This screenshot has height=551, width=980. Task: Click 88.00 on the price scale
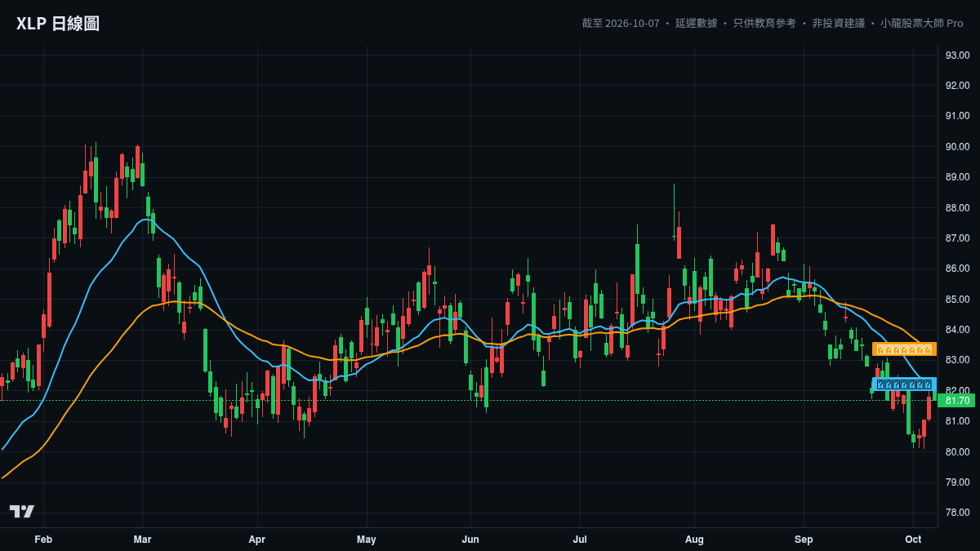pyautogui.click(x=957, y=208)
